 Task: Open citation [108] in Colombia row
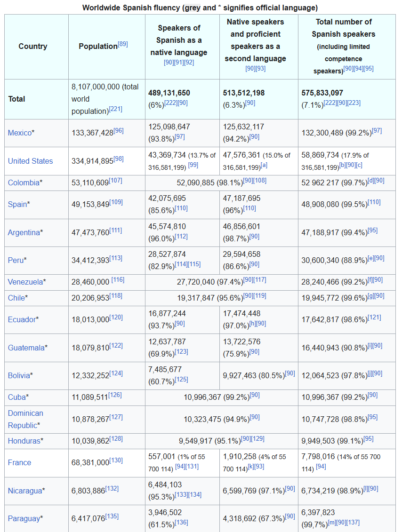pyautogui.click(x=260, y=181)
